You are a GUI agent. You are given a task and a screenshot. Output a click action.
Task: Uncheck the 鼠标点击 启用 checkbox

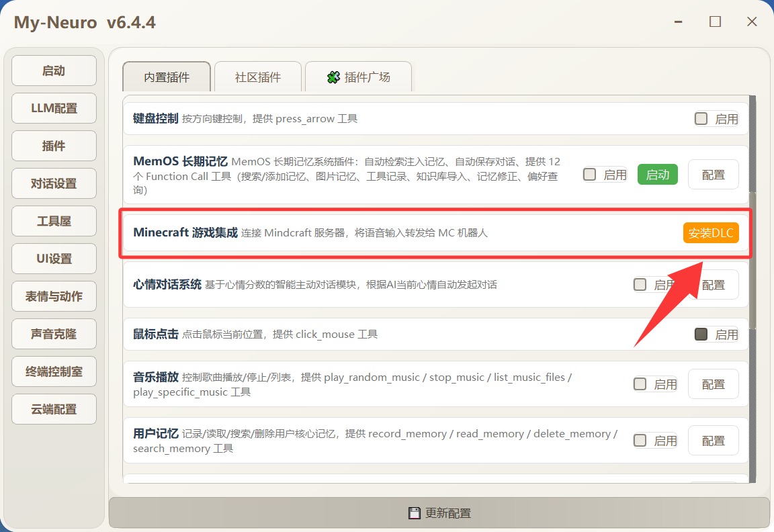pos(701,334)
